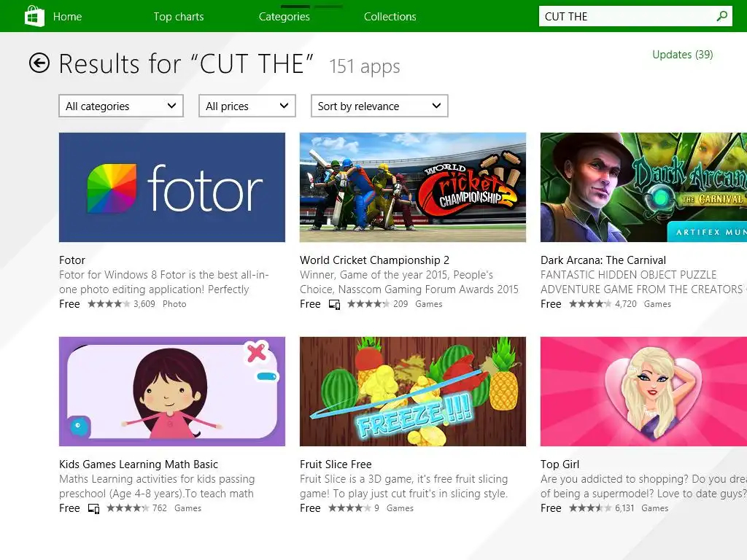Screen dimensions: 747x560
Task: Click Fotor star rating
Action: (109, 304)
